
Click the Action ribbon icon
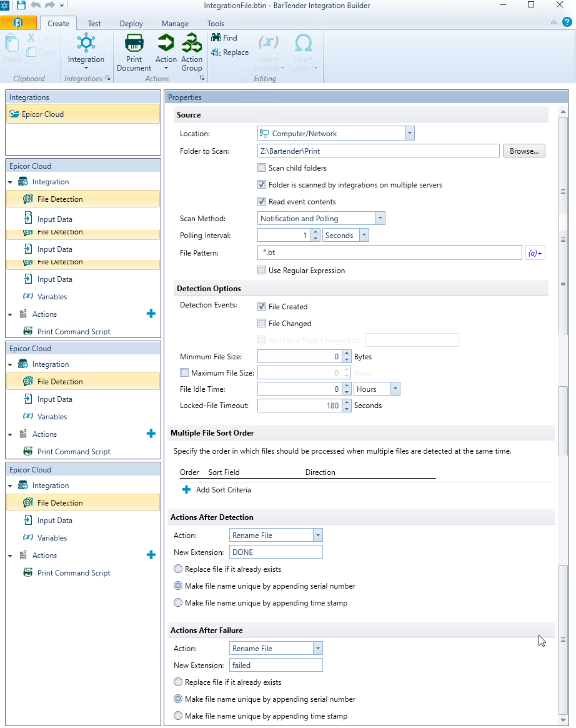[166, 45]
